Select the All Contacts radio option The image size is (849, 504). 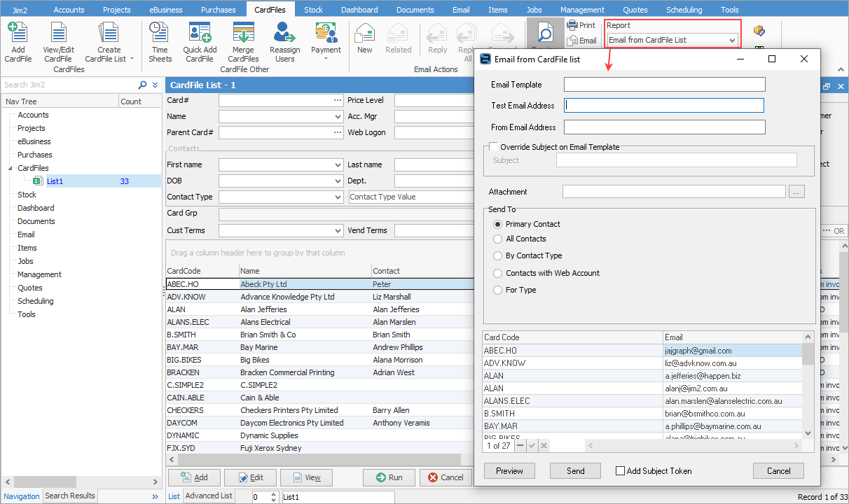click(498, 239)
